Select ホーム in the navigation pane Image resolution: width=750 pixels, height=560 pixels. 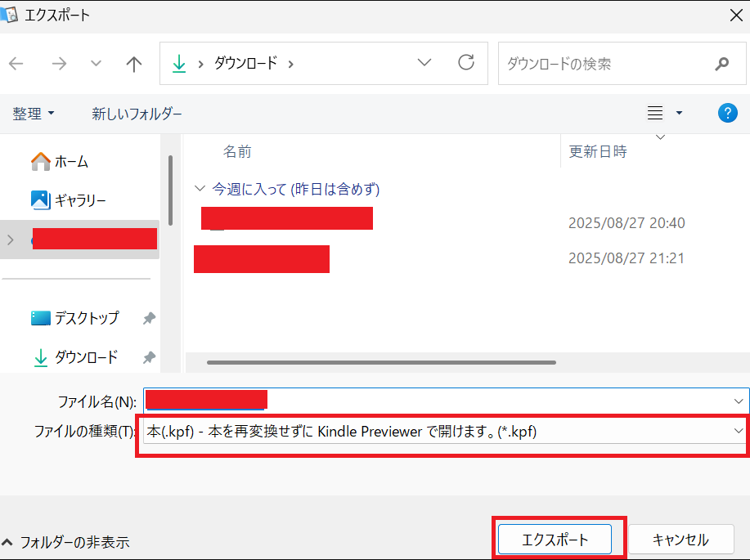pyautogui.click(x=60, y=162)
